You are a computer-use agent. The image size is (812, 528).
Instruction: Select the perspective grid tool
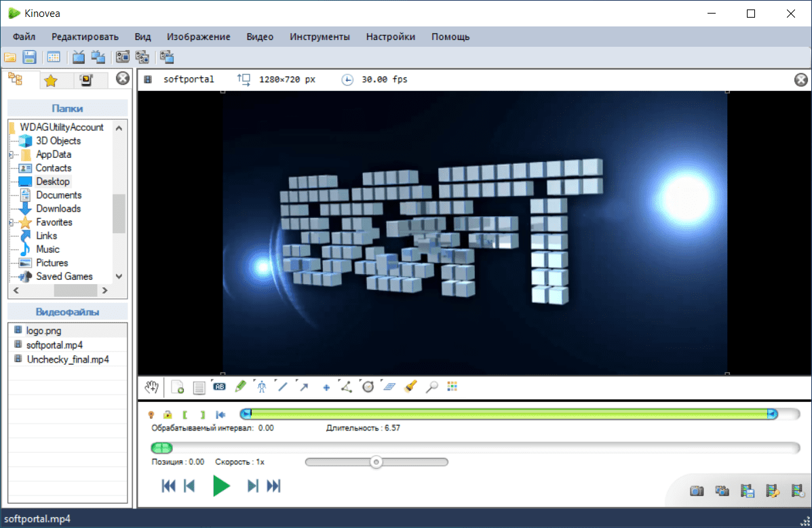click(389, 387)
